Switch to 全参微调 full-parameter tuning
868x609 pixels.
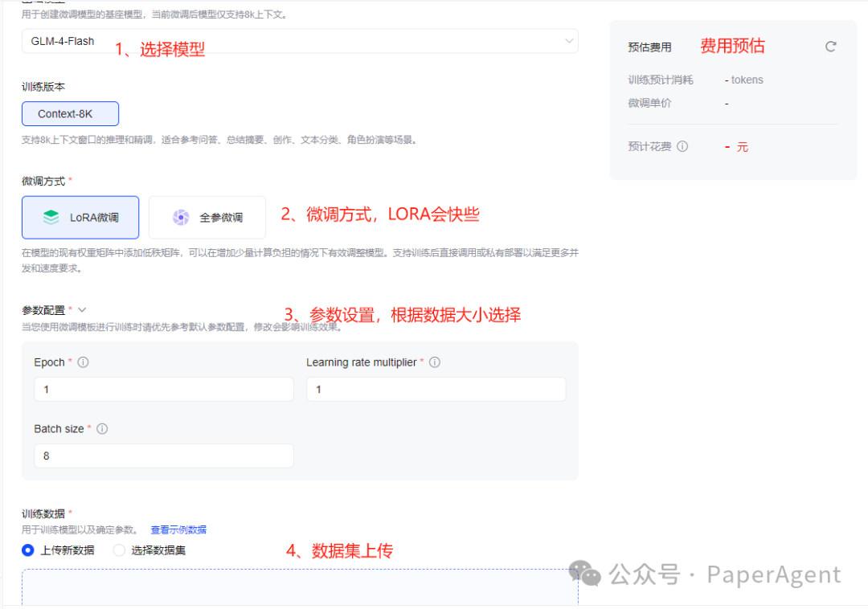[208, 217]
